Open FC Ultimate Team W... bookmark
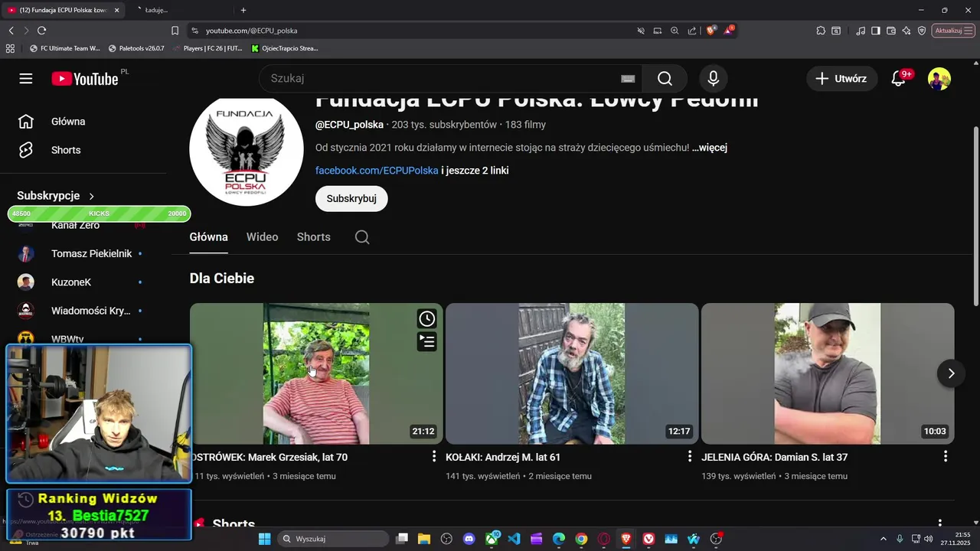980x551 pixels. coord(64,48)
